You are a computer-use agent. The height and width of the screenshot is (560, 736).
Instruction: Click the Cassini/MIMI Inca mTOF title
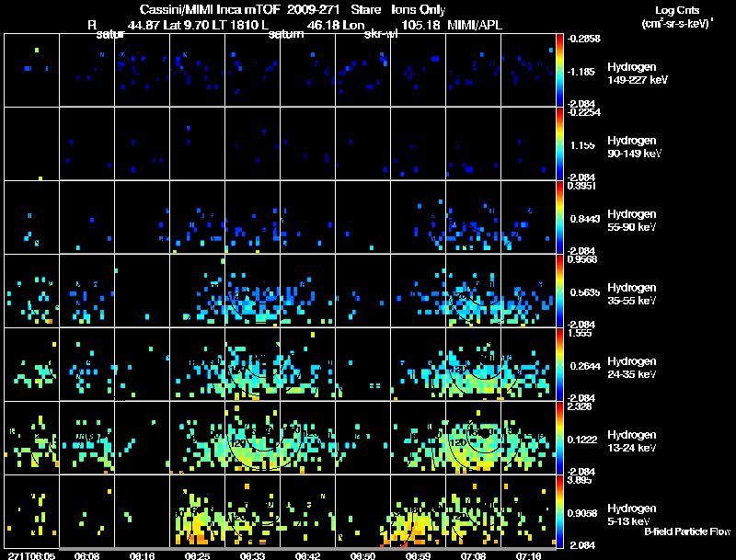pos(210,9)
